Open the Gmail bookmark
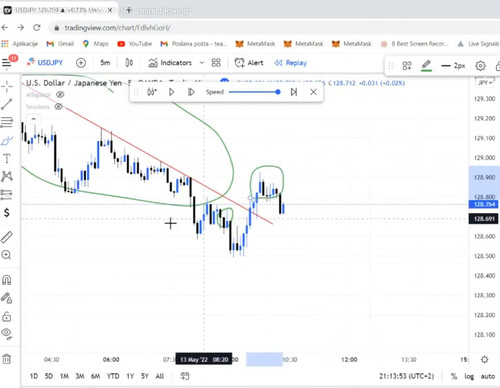This screenshot has width=500, height=388. pos(60,44)
